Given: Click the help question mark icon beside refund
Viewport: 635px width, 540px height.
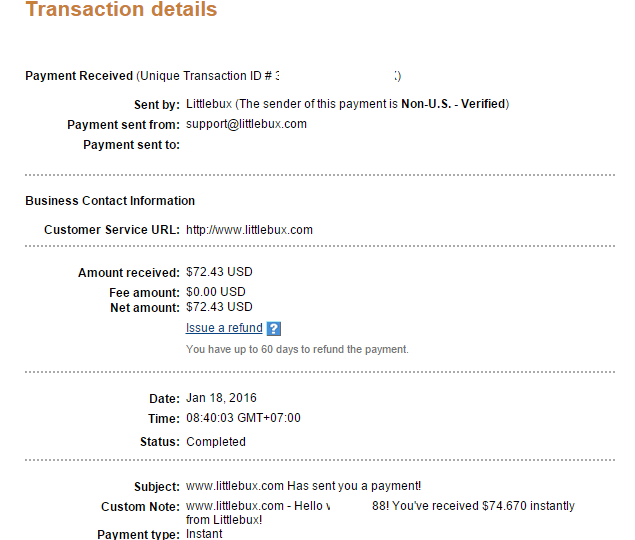Looking at the screenshot, I should [x=274, y=328].
